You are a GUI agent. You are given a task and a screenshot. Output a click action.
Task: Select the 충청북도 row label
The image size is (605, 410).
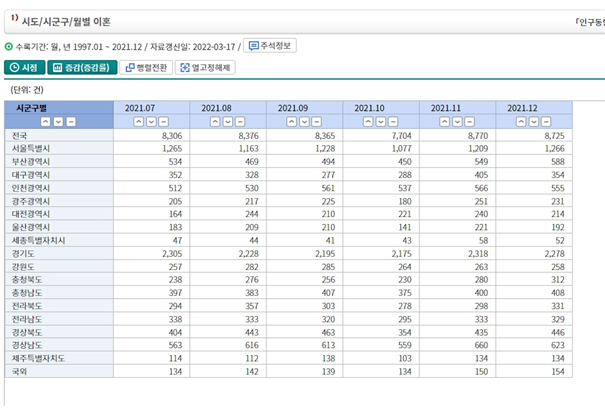27,280
